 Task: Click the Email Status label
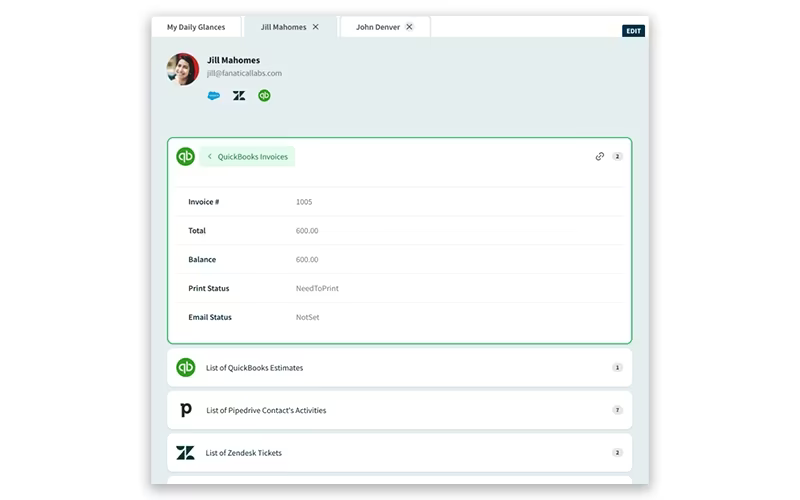(210, 317)
